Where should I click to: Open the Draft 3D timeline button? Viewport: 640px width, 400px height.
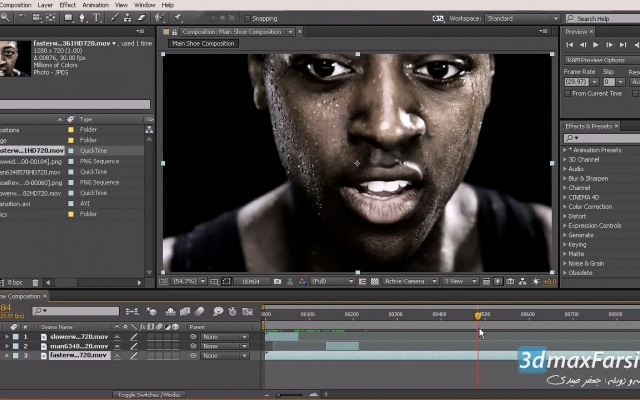pyautogui.click(x=151, y=312)
